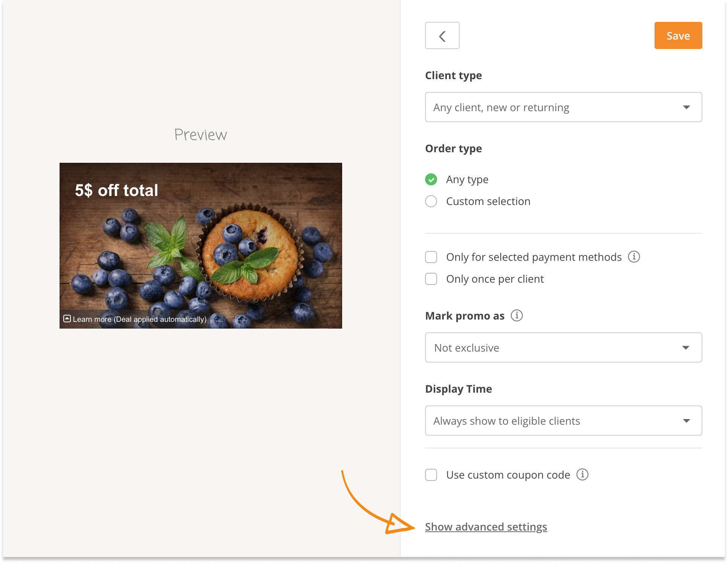
Task: Open Show advanced settings
Action: coord(486,527)
